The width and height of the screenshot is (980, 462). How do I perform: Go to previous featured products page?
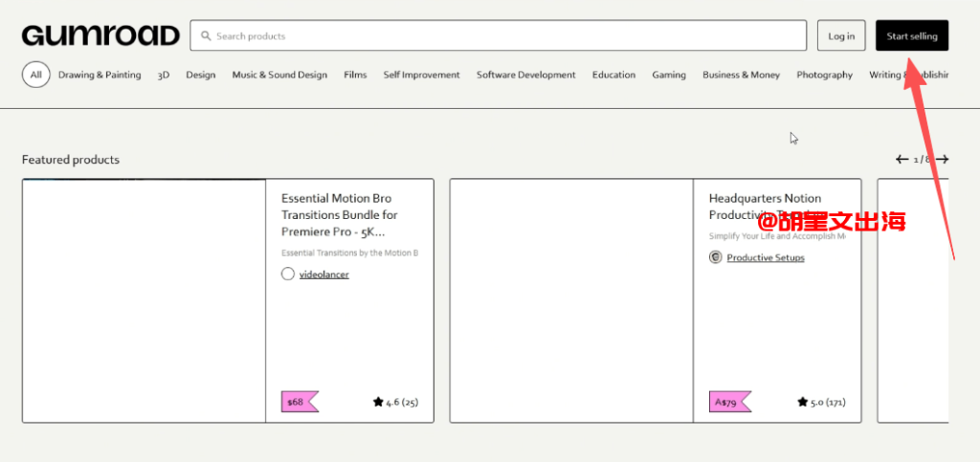(902, 159)
